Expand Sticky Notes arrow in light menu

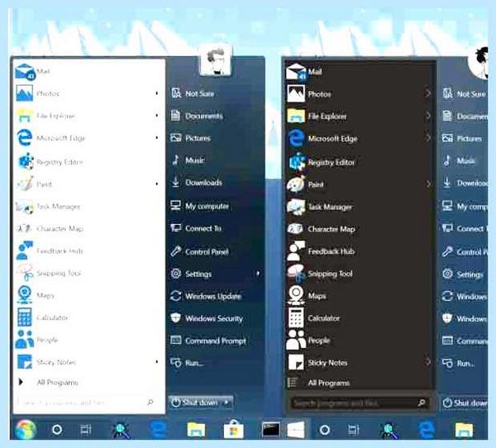pyautogui.click(x=157, y=362)
